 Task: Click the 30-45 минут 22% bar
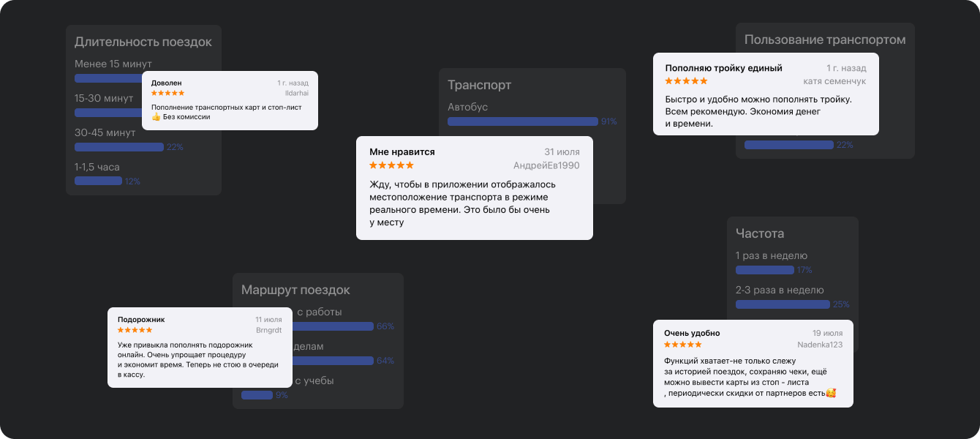(118, 147)
